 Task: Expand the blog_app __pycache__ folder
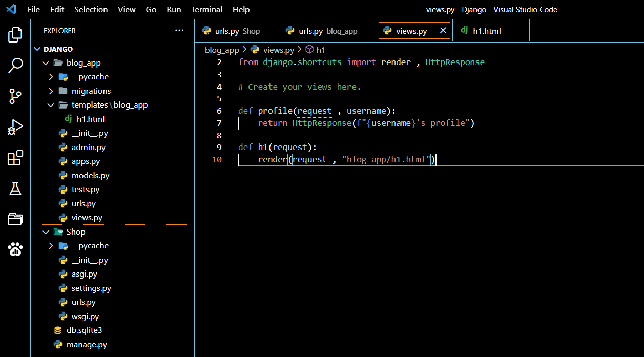[51, 77]
